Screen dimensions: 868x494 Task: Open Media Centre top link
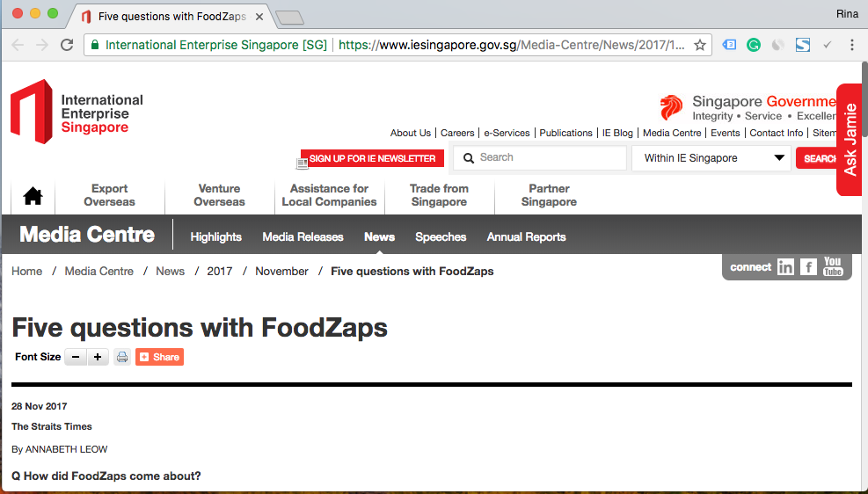tap(672, 133)
